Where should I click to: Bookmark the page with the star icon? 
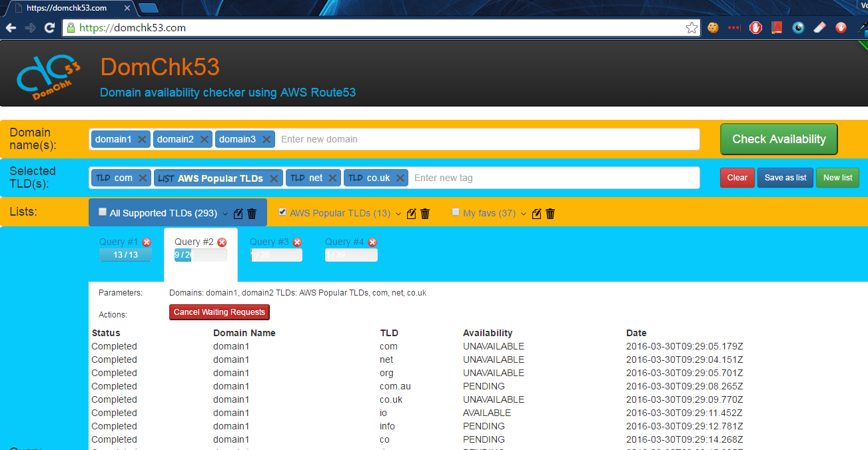click(691, 28)
